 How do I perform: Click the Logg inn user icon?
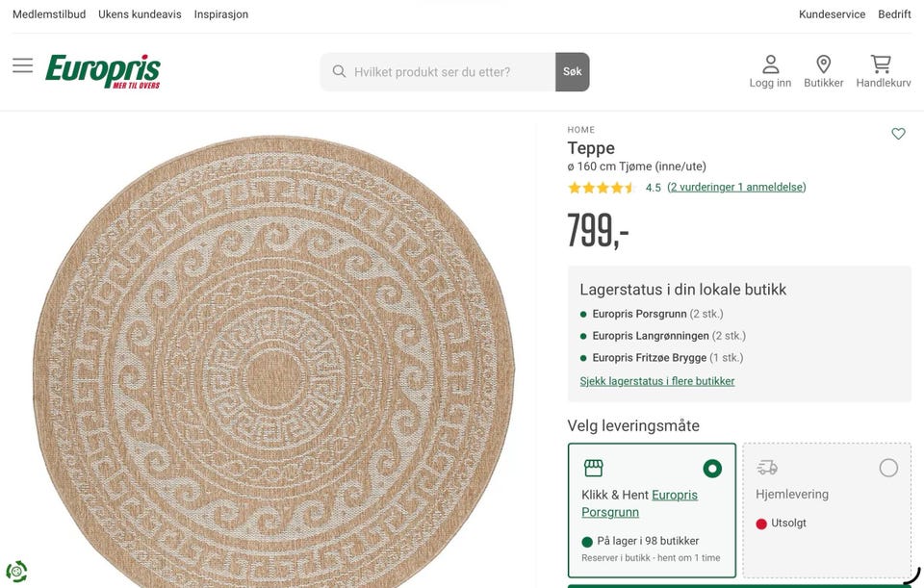tap(770, 64)
